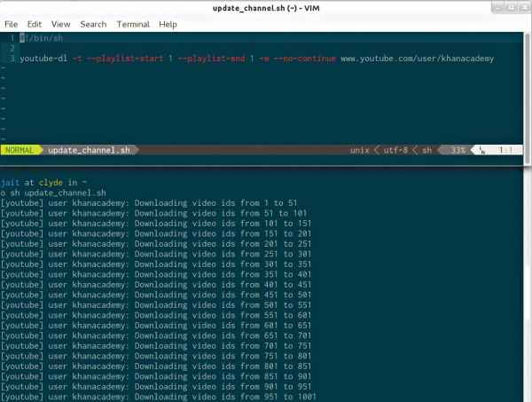Viewport: 532px width, 402px height.
Task: Click output line 'from 651 to 701'
Action: tap(156, 335)
